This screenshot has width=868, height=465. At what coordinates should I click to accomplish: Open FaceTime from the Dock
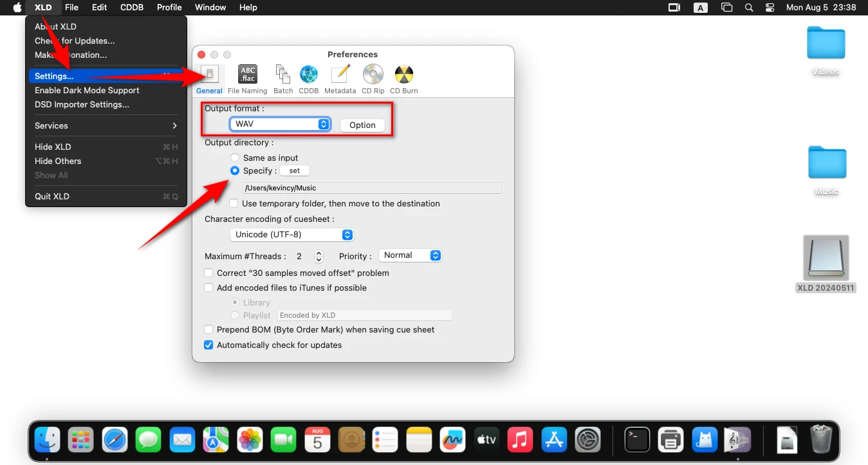point(284,440)
